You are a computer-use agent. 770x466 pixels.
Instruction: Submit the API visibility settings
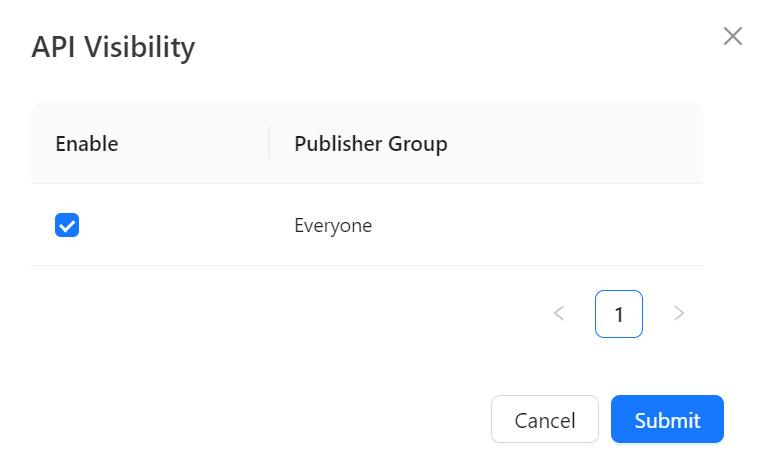[667, 419]
